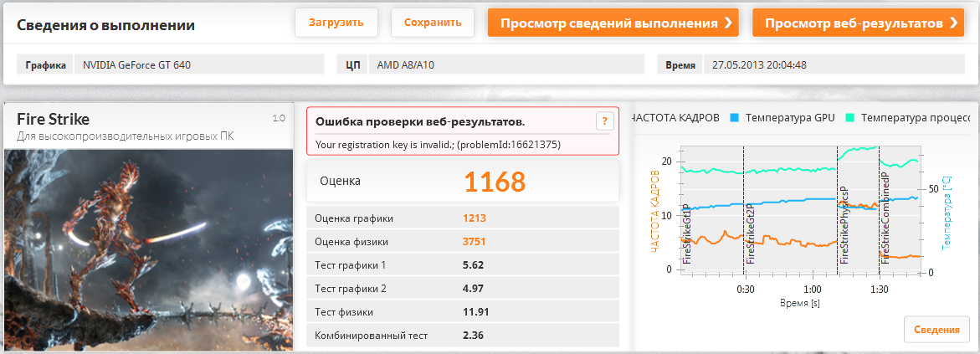Click the Графика label
This screenshot has height=354, width=980.
[x=46, y=64]
